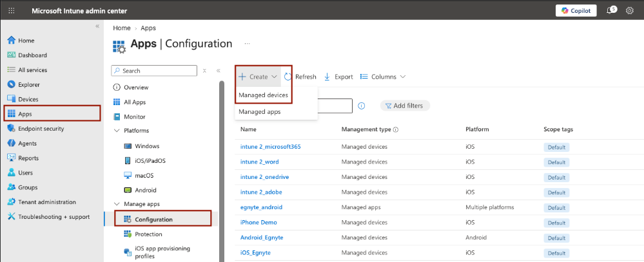Open the intune 2_microsoft365 policy link
Viewport: 644px width, 262px height.
coord(271,147)
